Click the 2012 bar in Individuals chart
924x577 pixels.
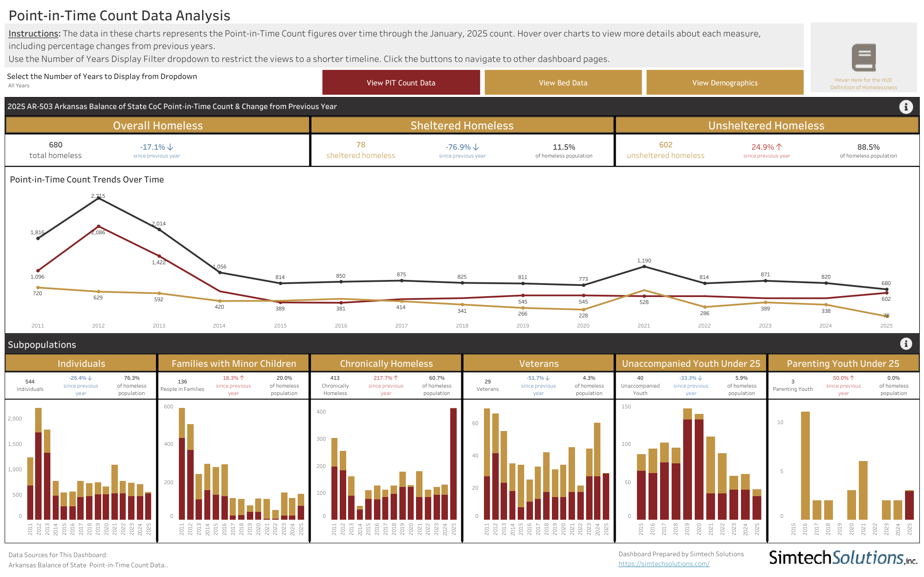click(x=38, y=464)
